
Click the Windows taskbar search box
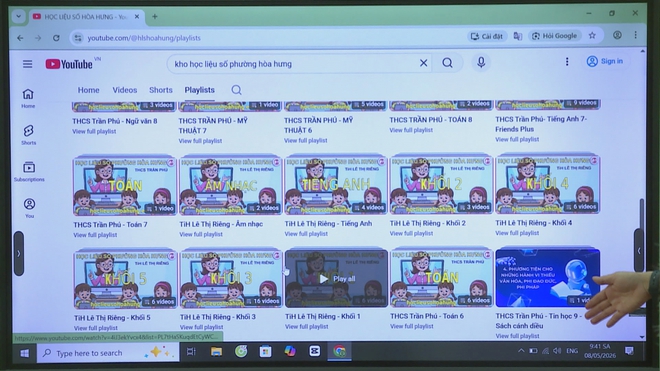[x=108, y=352]
